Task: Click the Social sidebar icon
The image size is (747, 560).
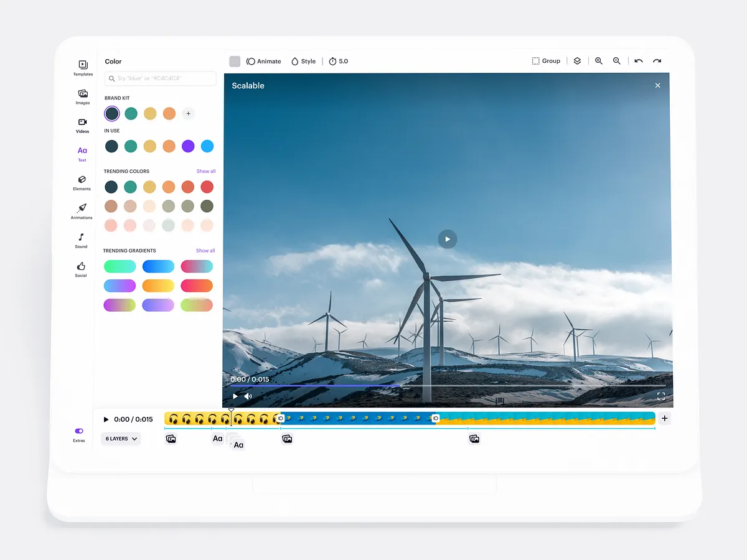Action: click(80, 268)
